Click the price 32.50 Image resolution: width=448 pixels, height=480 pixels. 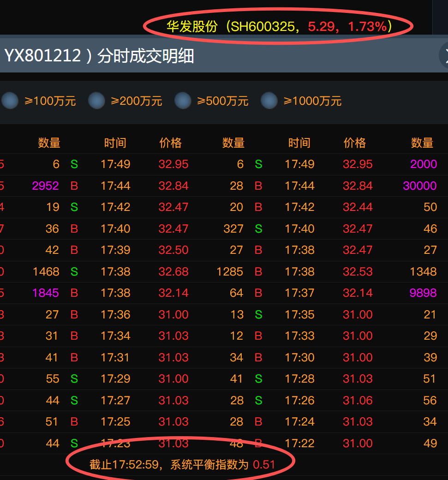click(173, 250)
